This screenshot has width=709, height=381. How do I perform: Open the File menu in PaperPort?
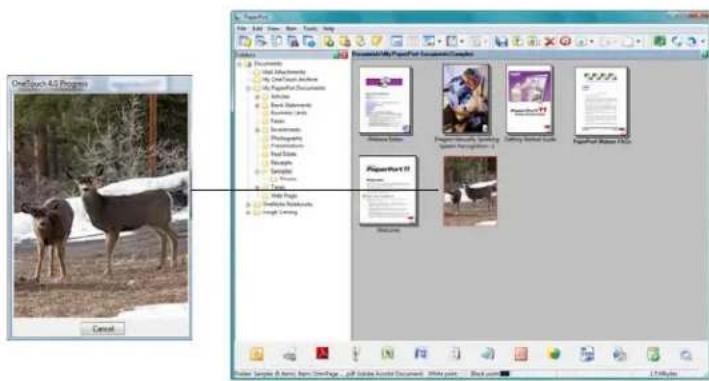coord(242,28)
